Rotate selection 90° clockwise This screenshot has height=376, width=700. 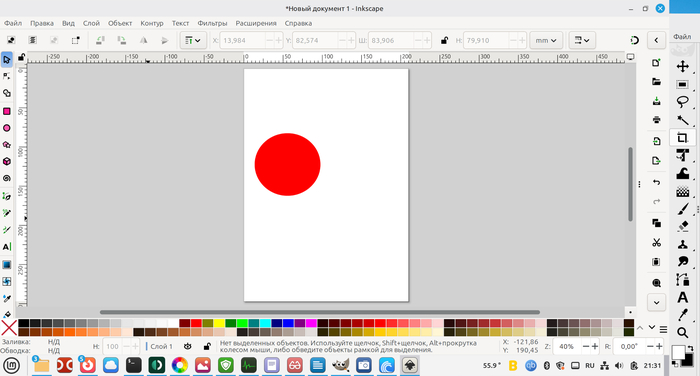click(121, 40)
